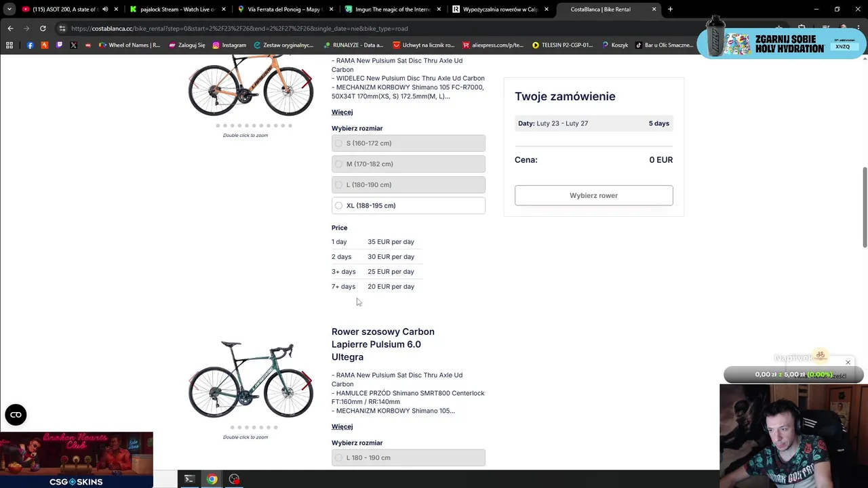
Task: Select first carousel dot under orange bike
Action: click(218, 125)
